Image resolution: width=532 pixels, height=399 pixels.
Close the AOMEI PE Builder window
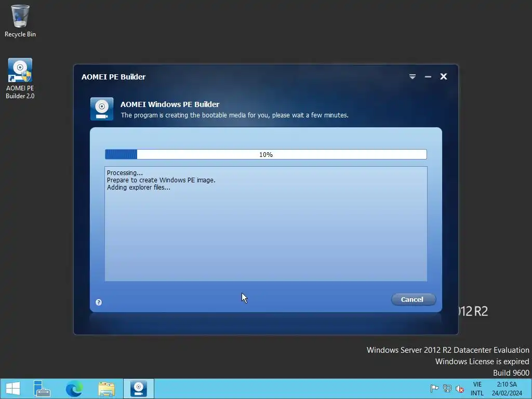(444, 77)
